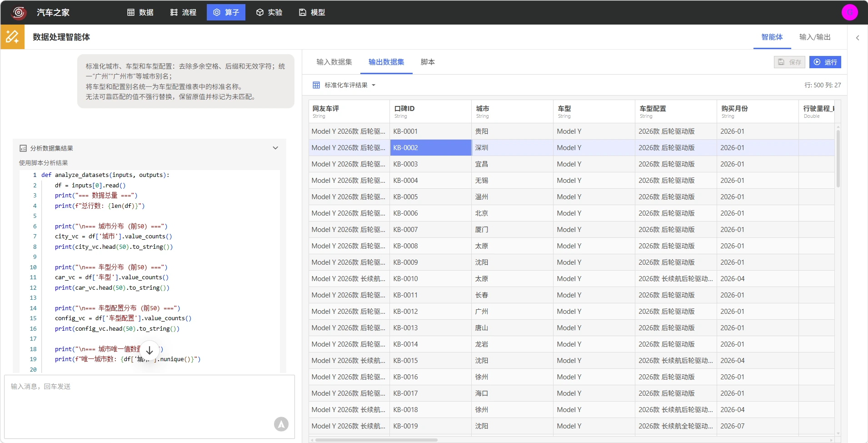
Task: Click the table vertical scrollbar thumb
Action: tap(838, 158)
